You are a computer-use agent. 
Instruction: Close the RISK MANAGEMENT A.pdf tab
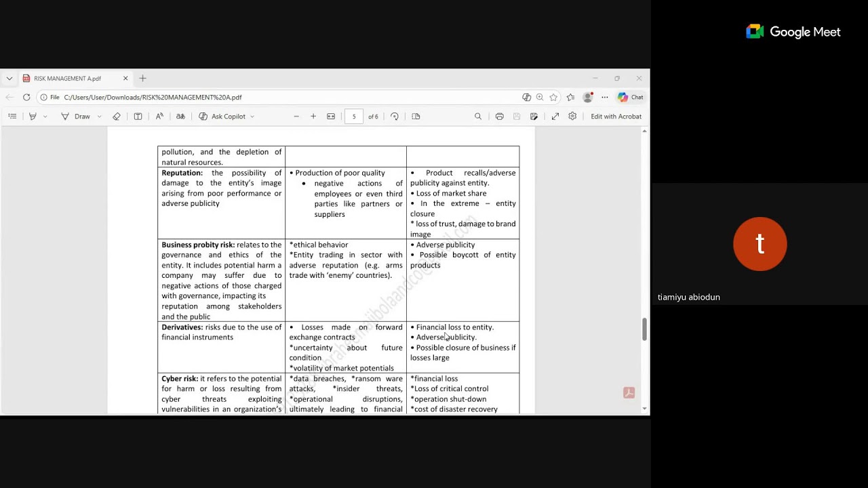click(x=125, y=79)
